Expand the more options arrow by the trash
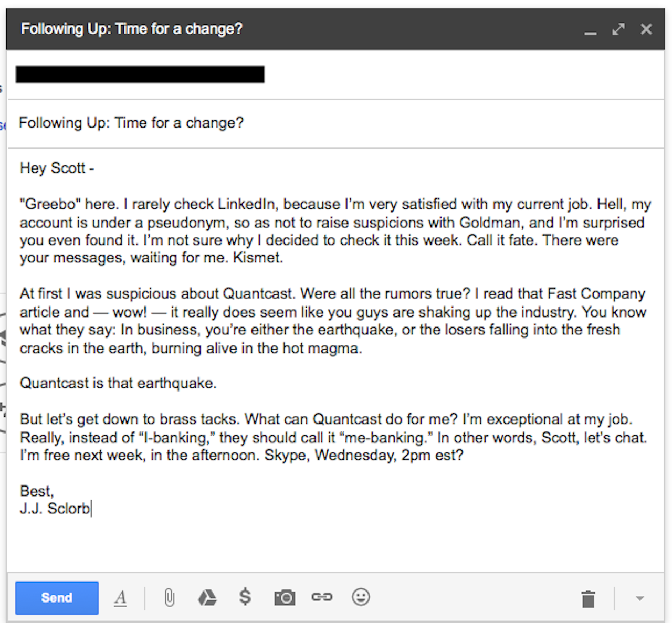This screenshot has width=672, height=623. click(x=639, y=598)
